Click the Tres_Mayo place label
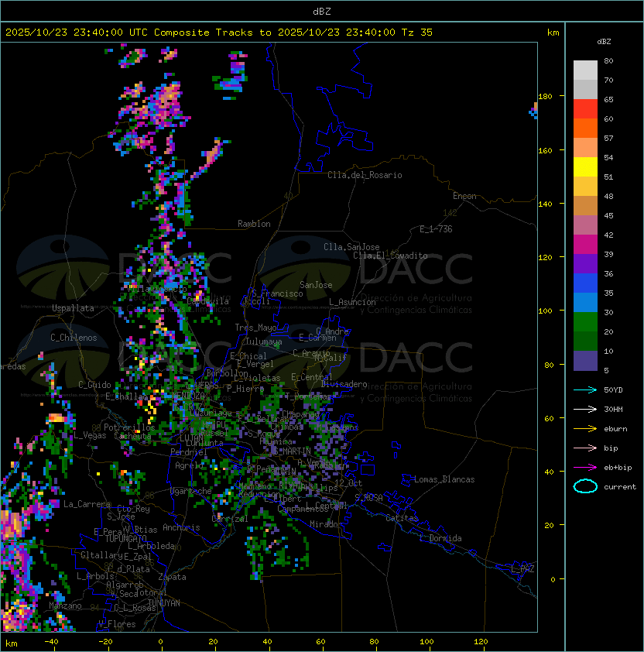644x652 pixels. 255,328
